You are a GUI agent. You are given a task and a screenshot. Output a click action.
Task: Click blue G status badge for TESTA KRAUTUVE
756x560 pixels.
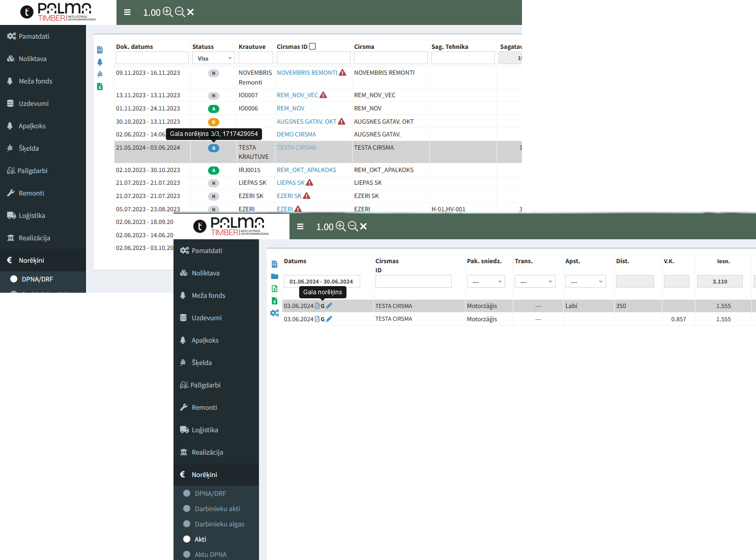214,148
